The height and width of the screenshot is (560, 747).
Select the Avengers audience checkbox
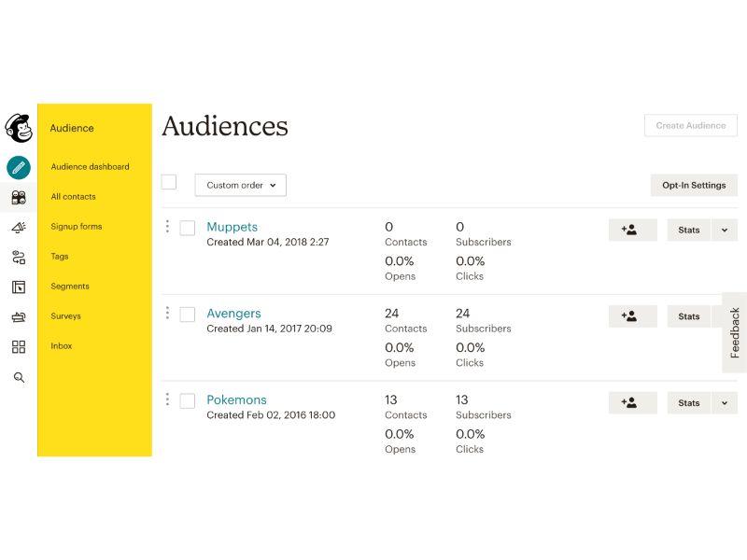tap(187, 315)
